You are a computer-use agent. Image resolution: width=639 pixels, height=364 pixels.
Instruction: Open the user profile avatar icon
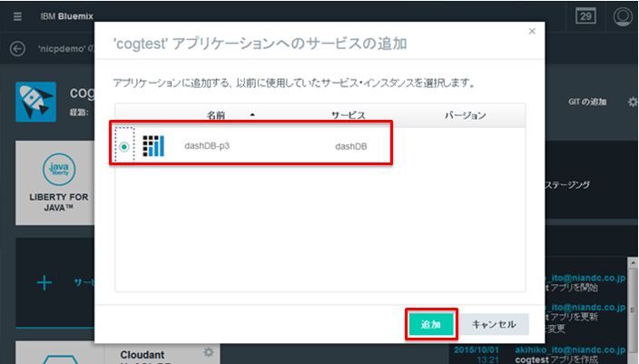point(623,16)
